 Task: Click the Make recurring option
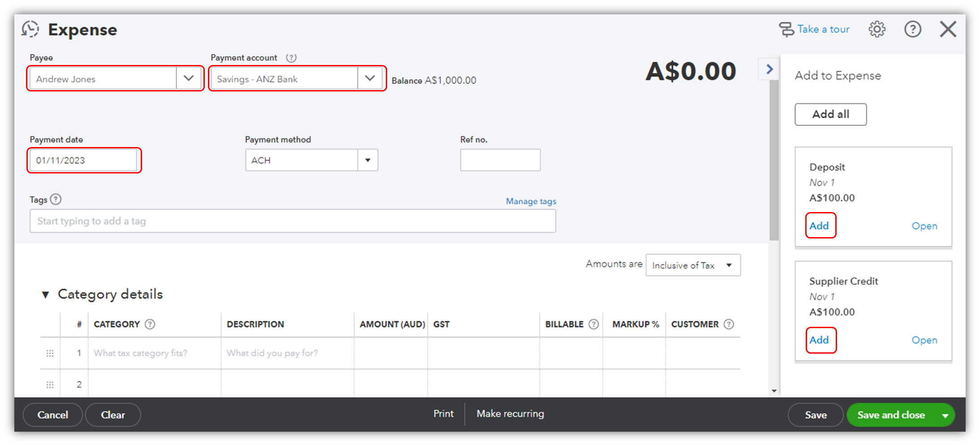pos(510,414)
